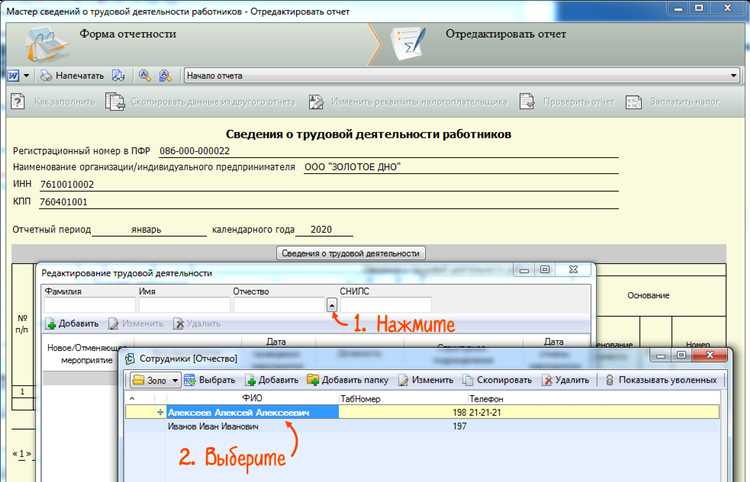This screenshot has height=482, width=750.
Task: Click the КПП value 760401001
Action: pos(64,202)
